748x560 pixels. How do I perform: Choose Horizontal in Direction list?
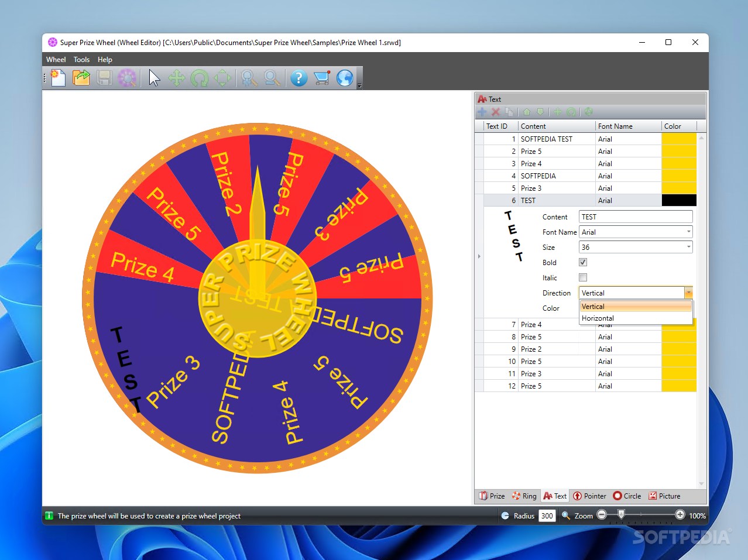(x=636, y=318)
